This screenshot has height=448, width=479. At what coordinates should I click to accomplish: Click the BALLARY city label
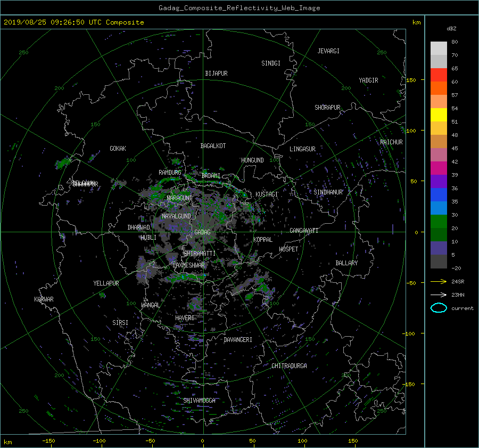[346, 263]
